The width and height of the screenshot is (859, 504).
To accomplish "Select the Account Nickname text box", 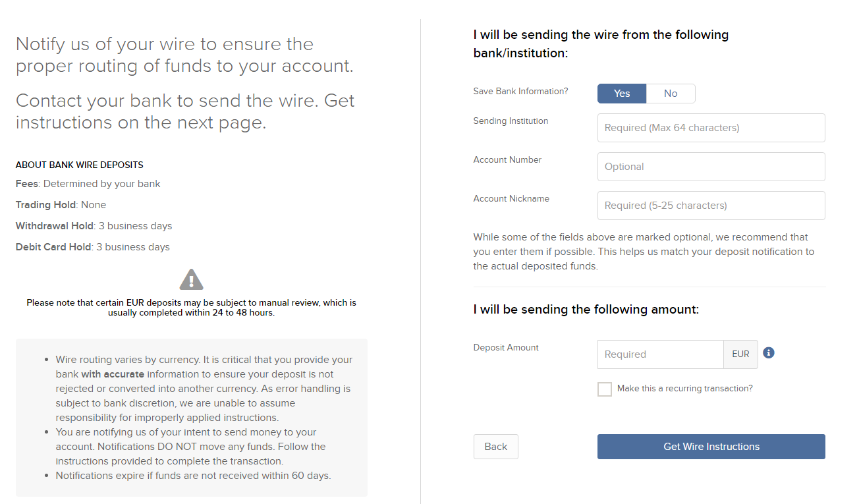I will pos(711,206).
